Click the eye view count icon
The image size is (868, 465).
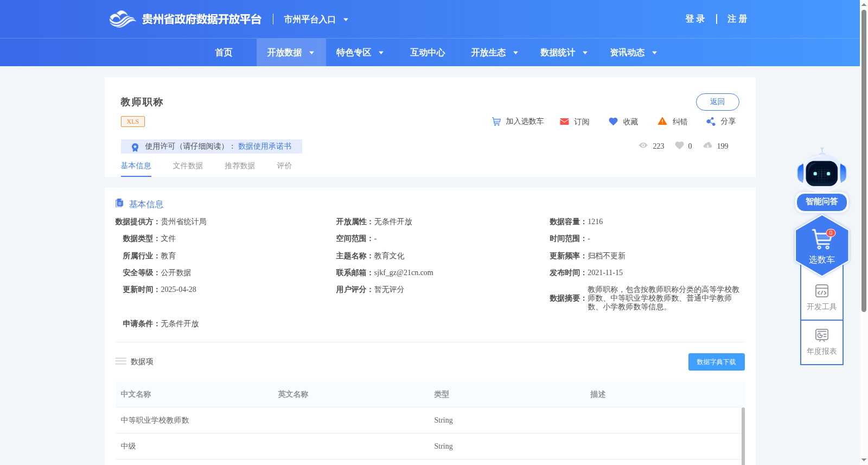click(643, 145)
